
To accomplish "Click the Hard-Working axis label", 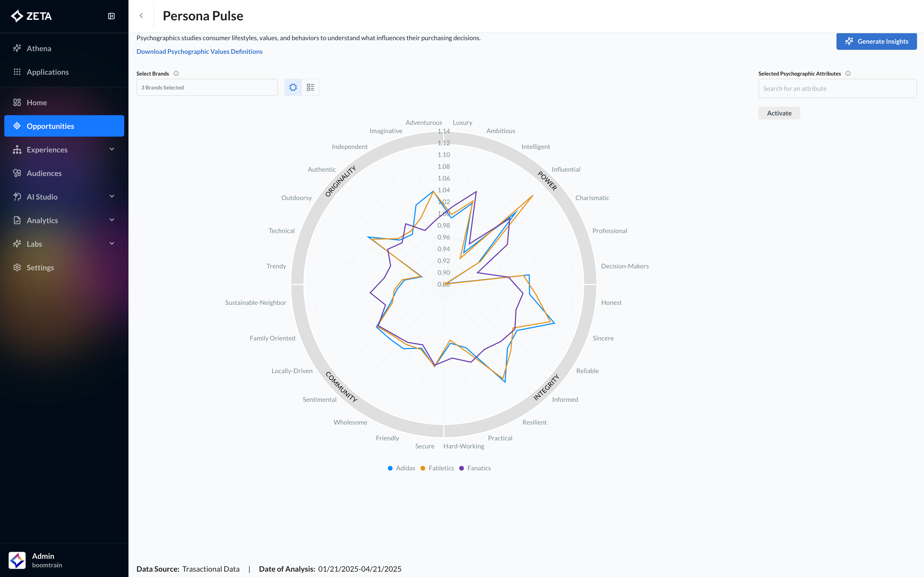I will (x=464, y=446).
